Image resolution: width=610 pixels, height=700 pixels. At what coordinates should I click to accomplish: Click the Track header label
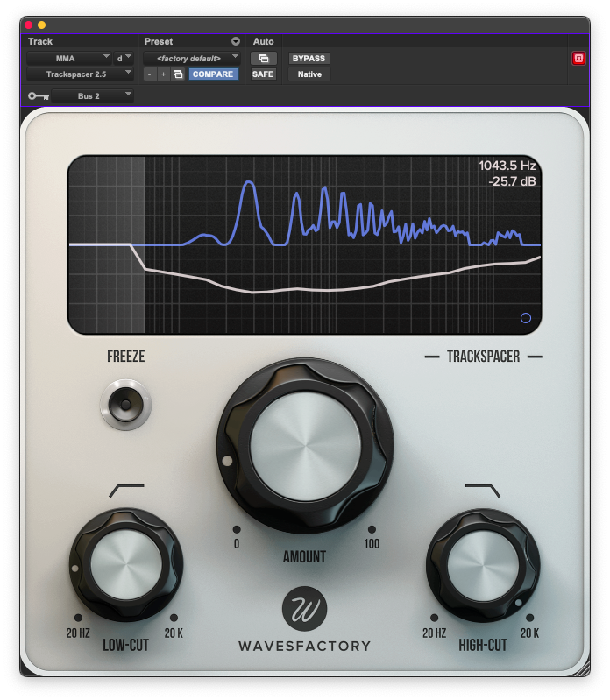coord(40,41)
